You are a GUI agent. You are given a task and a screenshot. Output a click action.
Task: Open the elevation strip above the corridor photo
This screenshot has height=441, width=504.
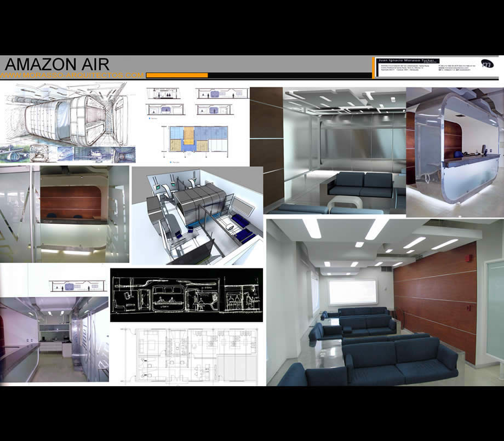coord(77,286)
